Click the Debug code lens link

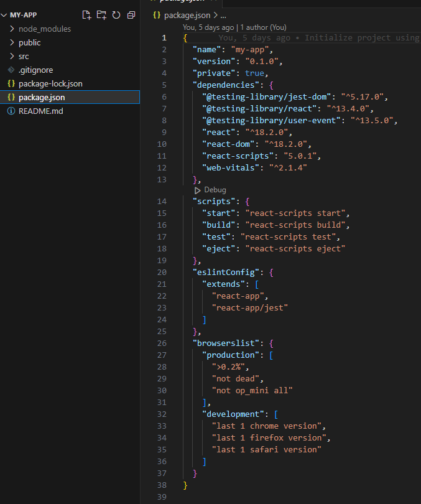pyautogui.click(x=215, y=190)
